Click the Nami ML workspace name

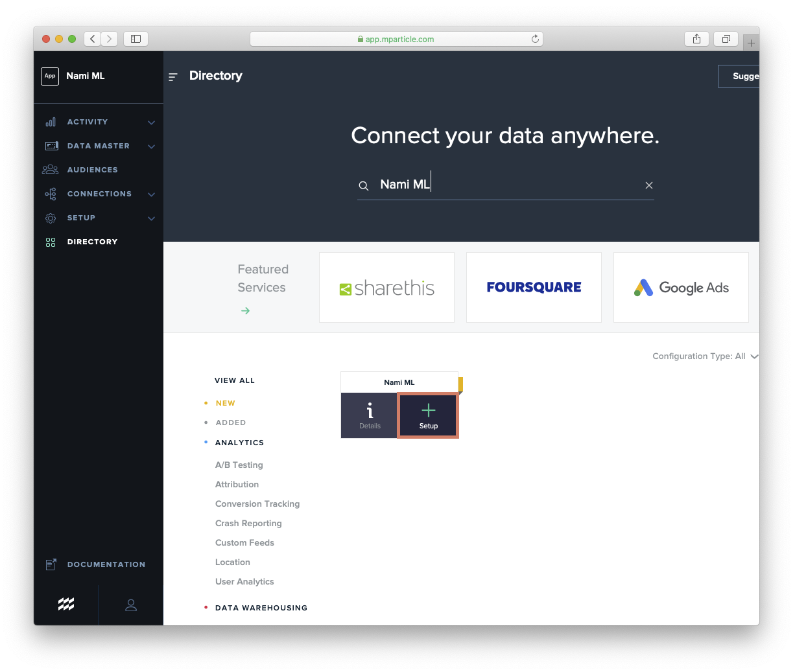pos(86,76)
